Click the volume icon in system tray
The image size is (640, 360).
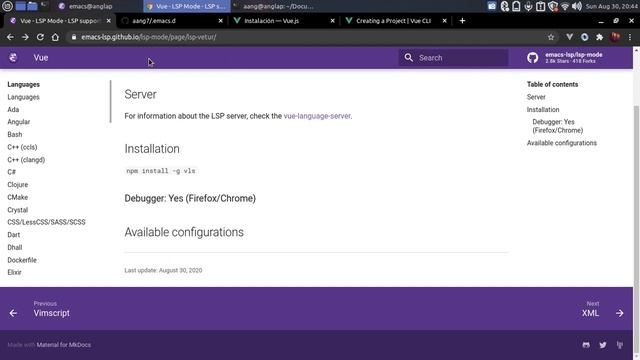[577, 6]
